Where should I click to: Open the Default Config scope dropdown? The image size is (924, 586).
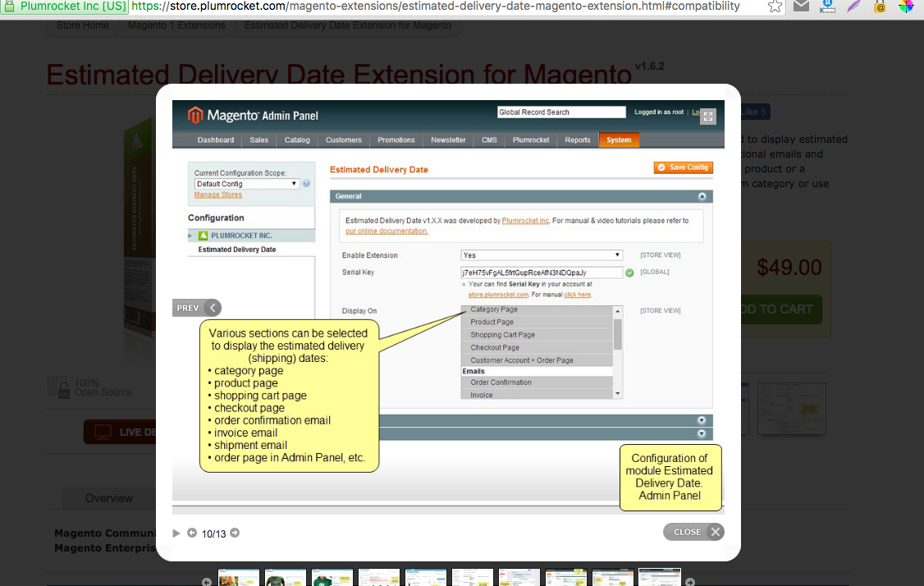pyautogui.click(x=246, y=184)
